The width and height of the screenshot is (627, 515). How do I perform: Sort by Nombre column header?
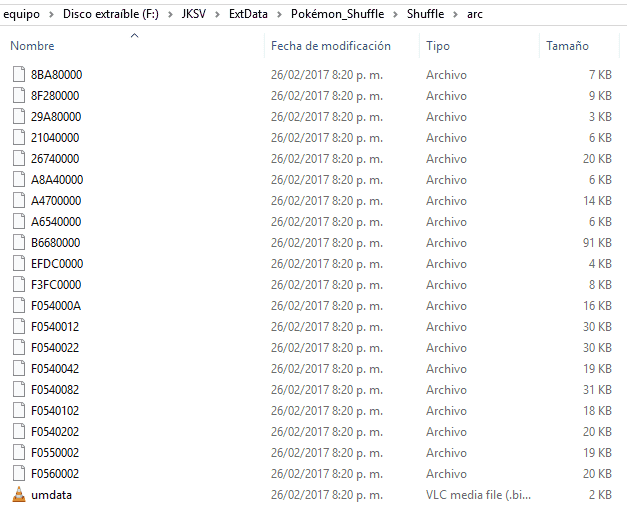pyautogui.click(x=32, y=46)
